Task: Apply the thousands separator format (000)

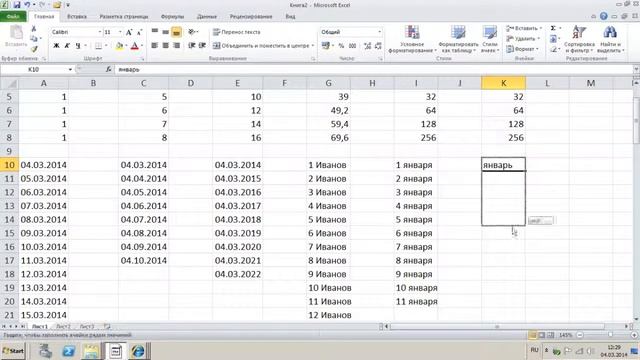Action: point(353,46)
